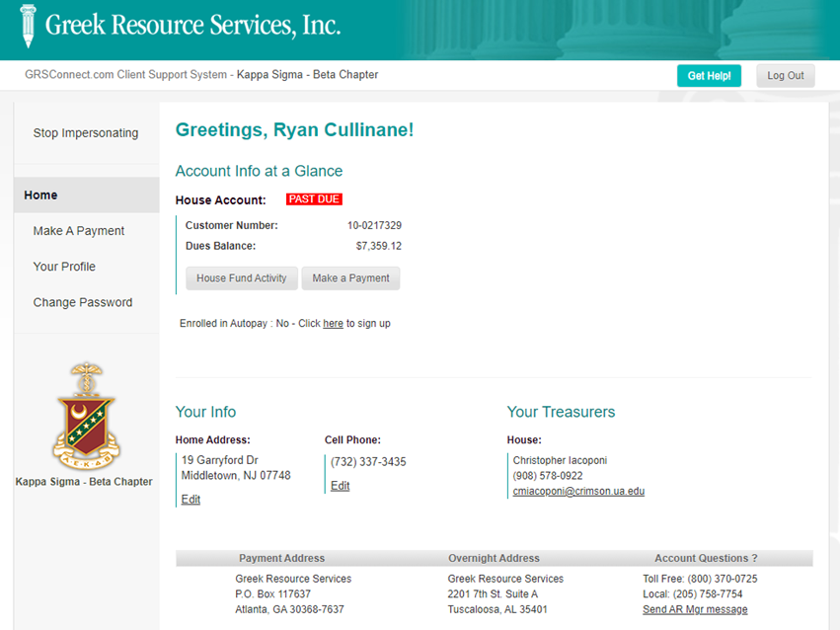Click GRSConnect.com Client Support System text
Viewport: 840px width, 630px height.
126,74
